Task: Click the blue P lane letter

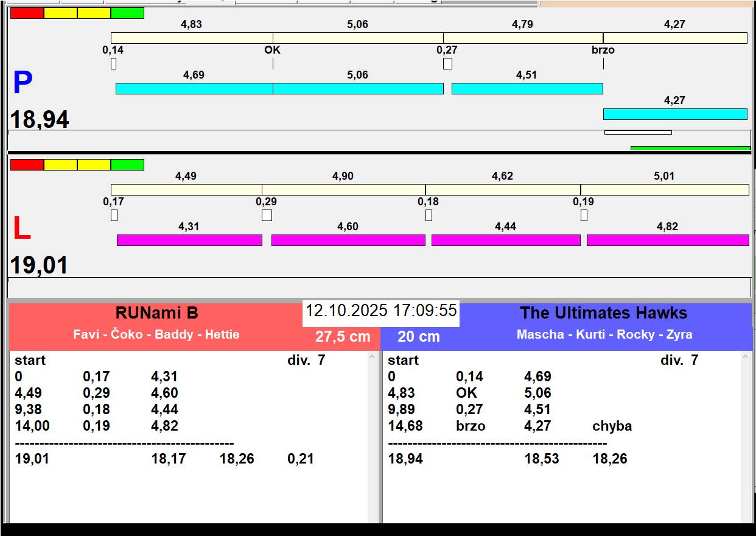Action: [23, 83]
